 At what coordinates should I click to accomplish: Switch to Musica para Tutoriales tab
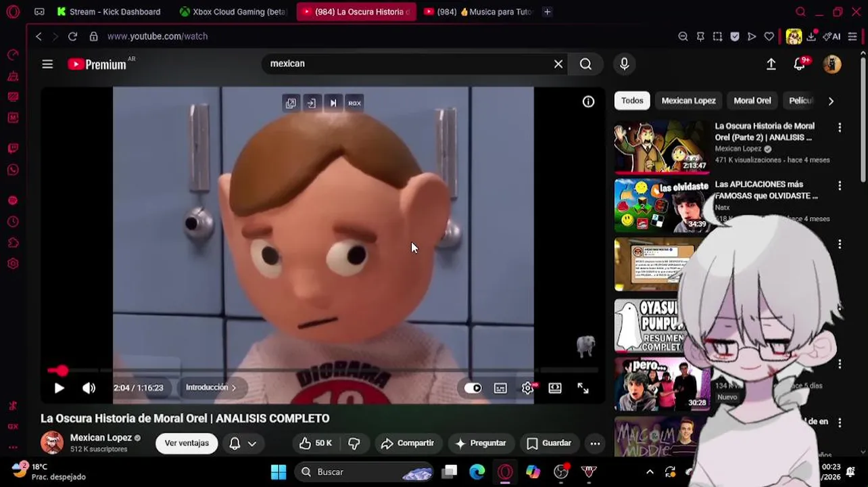tap(478, 11)
